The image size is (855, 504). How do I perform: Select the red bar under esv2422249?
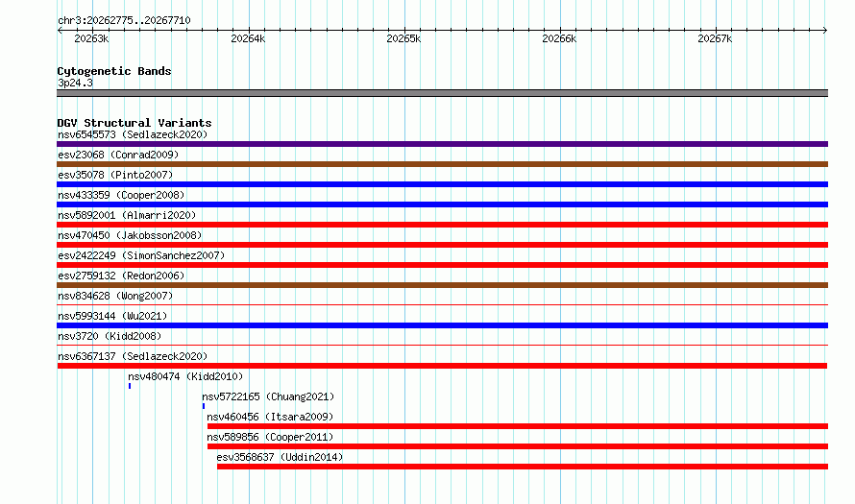[x=442, y=265]
